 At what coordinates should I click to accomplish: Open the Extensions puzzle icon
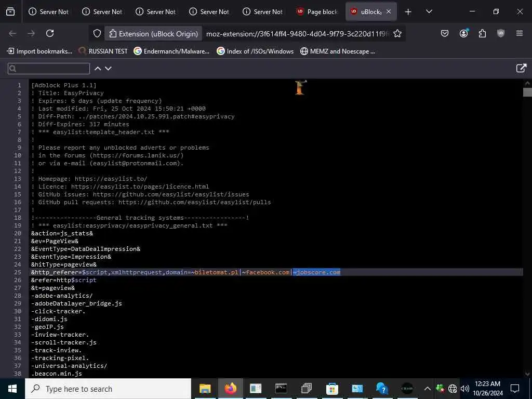[x=482, y=33]
